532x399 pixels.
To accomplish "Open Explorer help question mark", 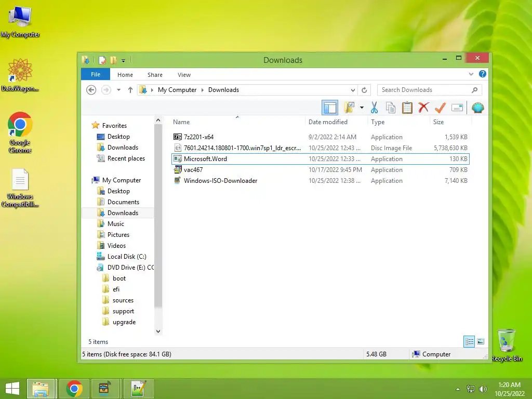I will 482,74.
